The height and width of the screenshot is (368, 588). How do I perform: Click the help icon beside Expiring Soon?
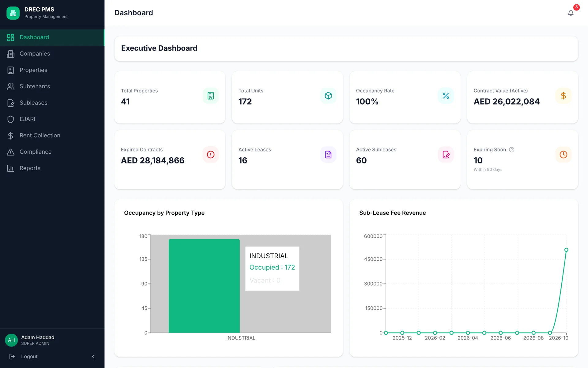[511, 150]
